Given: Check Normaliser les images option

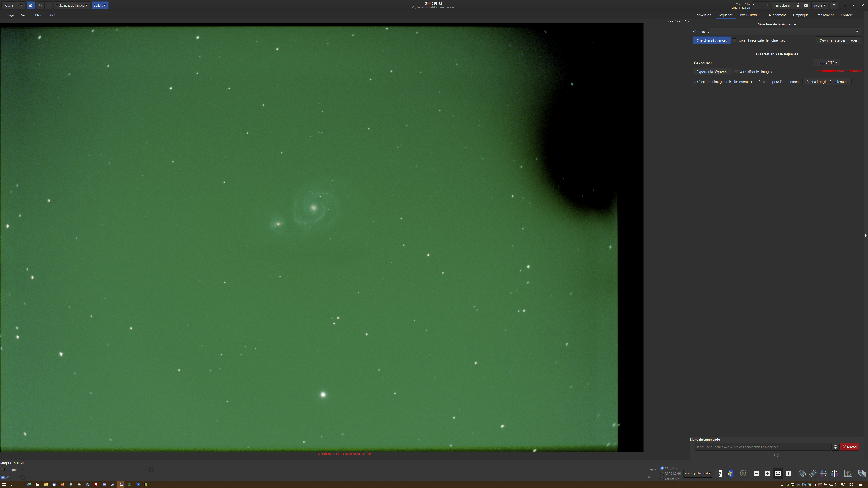Looking at the screenshot, I should pos(736,72).
